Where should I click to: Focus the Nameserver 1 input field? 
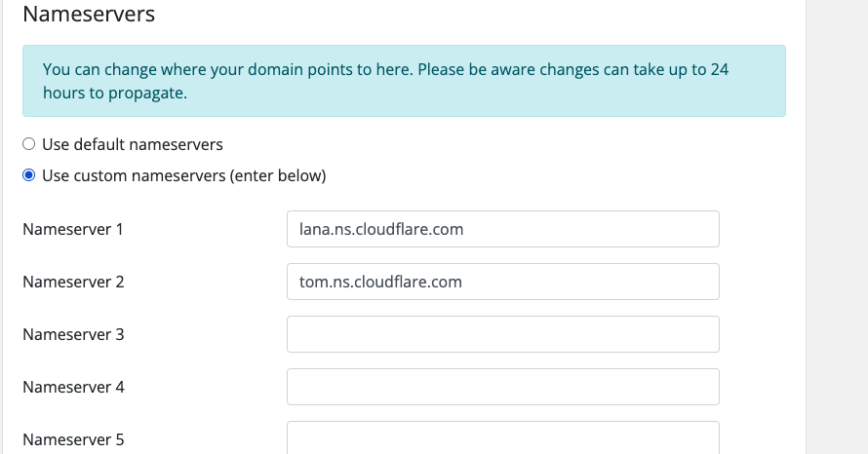(502, 230)
